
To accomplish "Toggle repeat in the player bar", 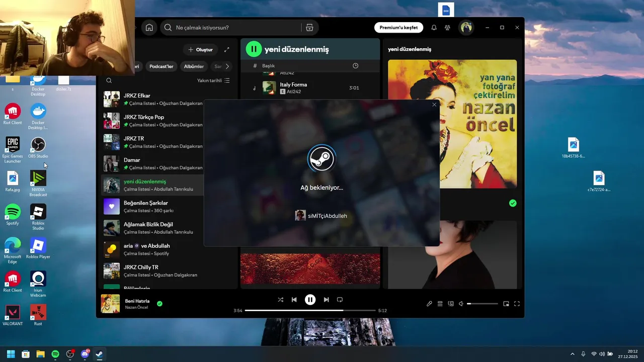I will click(x=340, y=300).
